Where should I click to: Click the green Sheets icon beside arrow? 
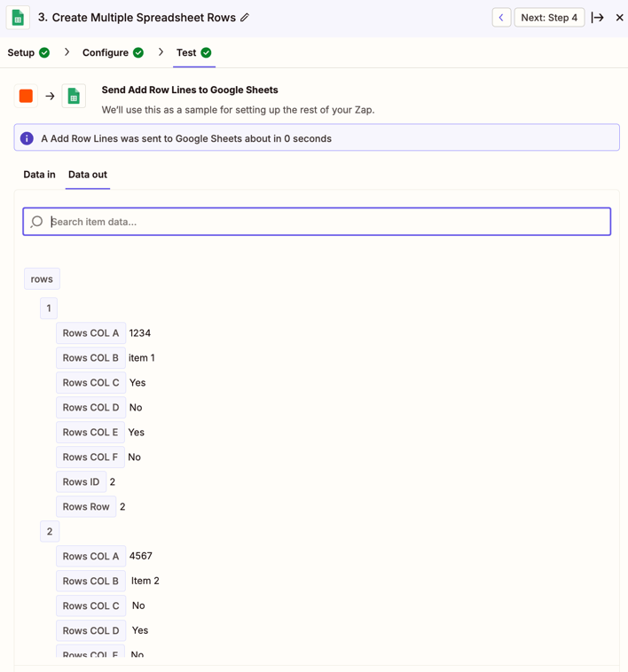[74, 96]
